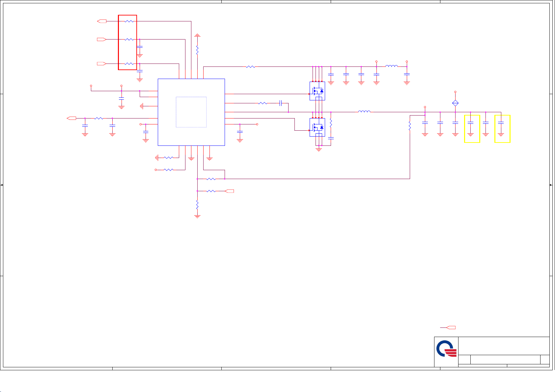The width and height of the screenshot is (555, 392).
Task: Click the ground symbol beneath the lower MOSFET
Action: point(319,149)
